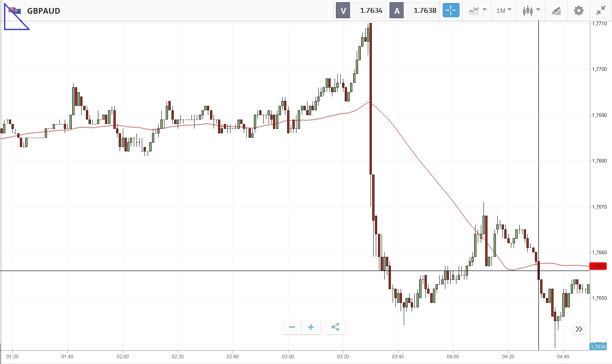612x364 pixels.
Task: Open chart settings gear
Action: pos(578,11)
